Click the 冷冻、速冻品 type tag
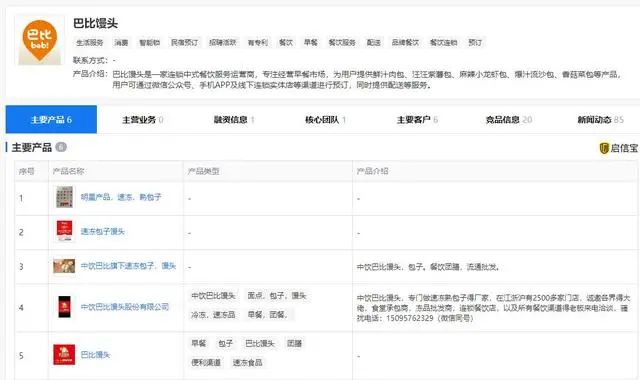The image size is (640, 380). pos(213,315)
